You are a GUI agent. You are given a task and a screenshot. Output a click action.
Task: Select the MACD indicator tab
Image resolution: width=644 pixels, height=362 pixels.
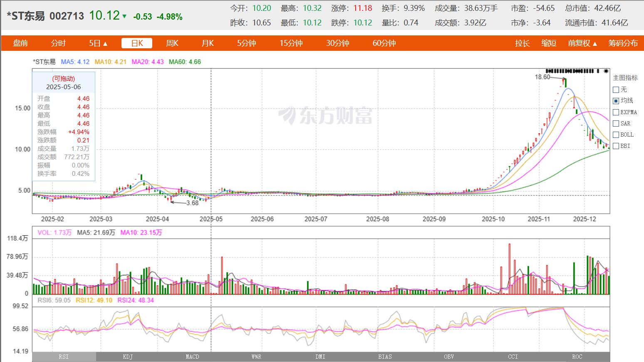pyautogui.click(x=192, y=357)
